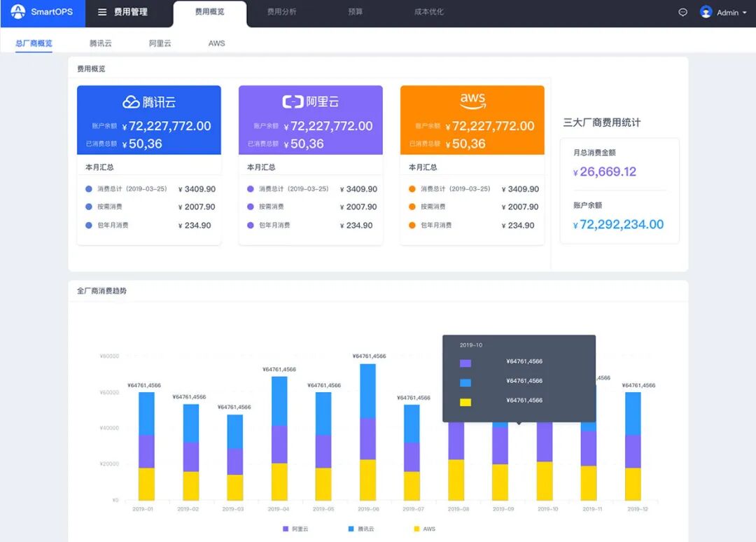Image resolution: width=756 pixels, height=542 pixels.
Task: Select the 腾讯云 sub-tab
Action: pos(101,43)
